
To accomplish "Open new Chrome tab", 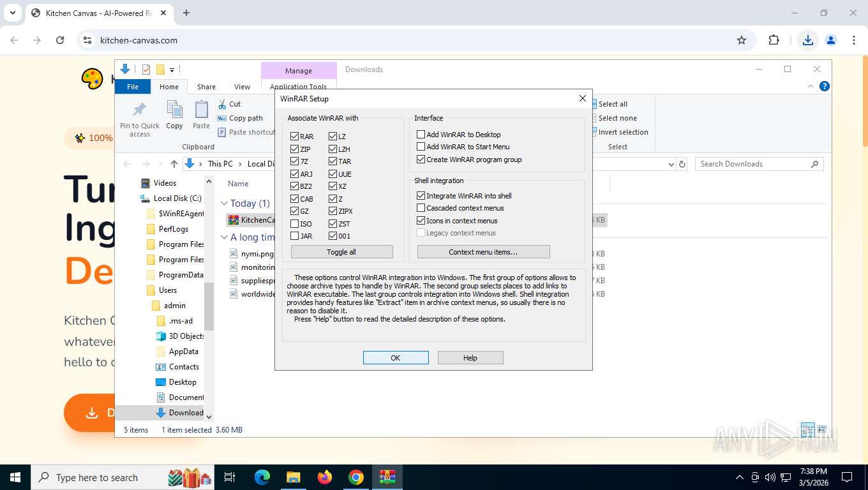I will (x=186, y=13).
